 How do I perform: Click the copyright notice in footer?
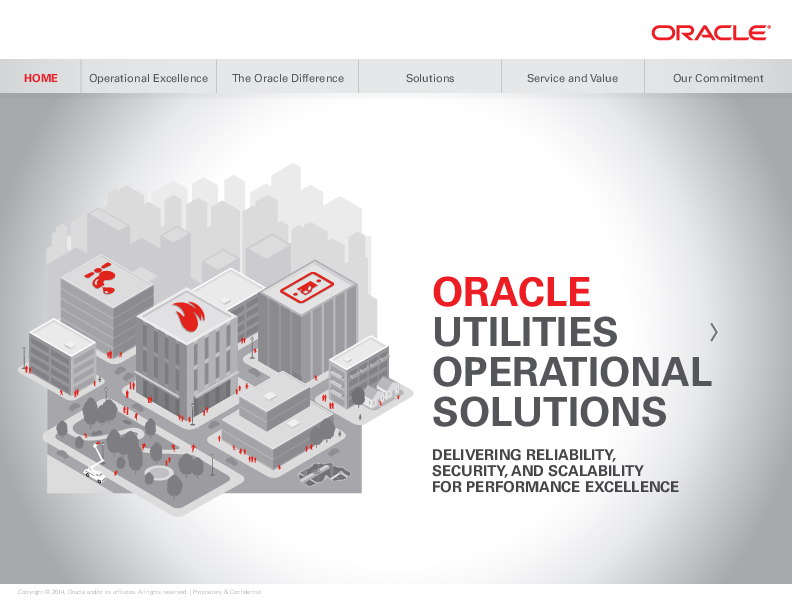(139, 592)
